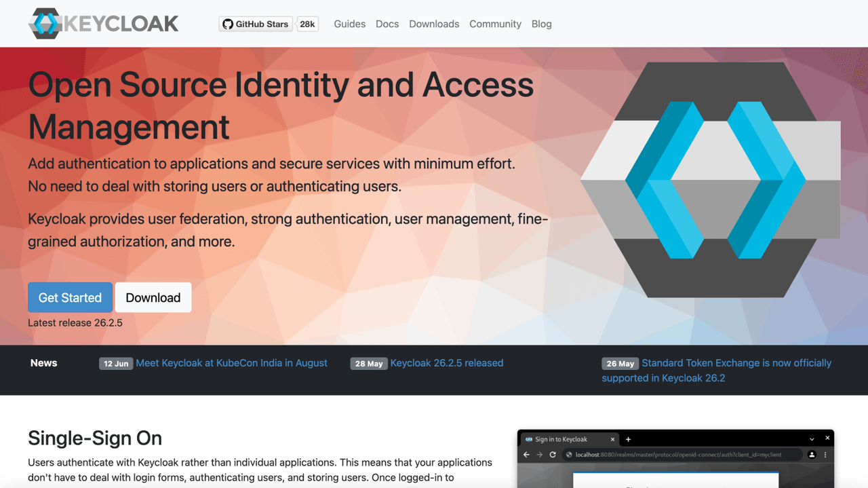Click the Get Started button

[70, 297]
